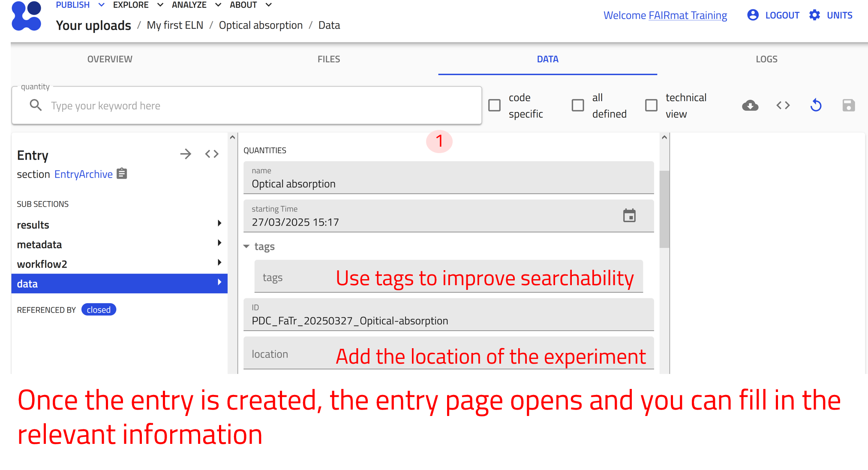Viewport: 868px width, 470px height.
Task: Click the quantities panel vertical scrollbar
Action: point(664,209)
